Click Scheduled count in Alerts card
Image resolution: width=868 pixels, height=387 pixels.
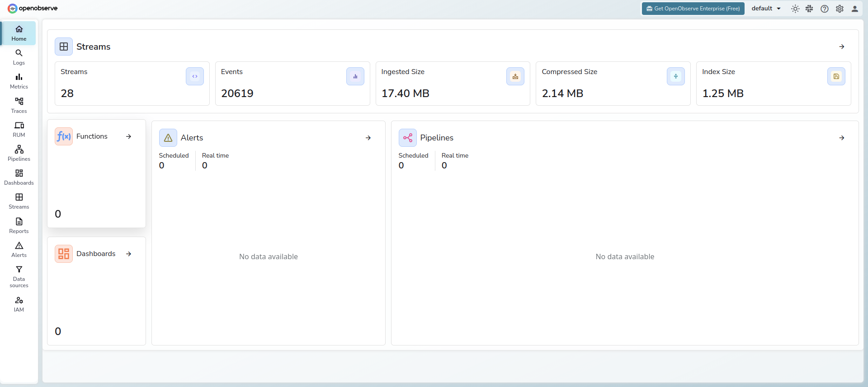click(162, 166)
